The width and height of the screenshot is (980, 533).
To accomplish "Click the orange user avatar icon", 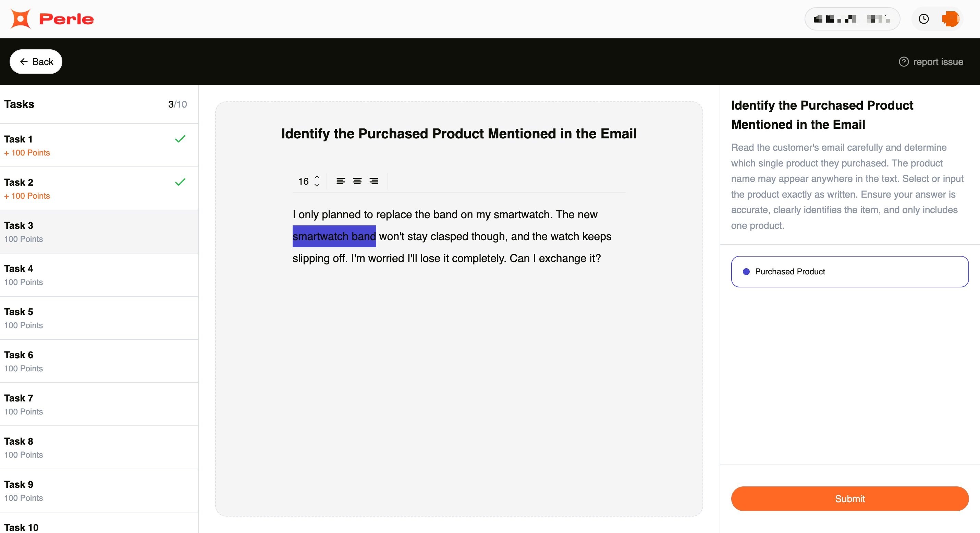I will tap(950, 19).
